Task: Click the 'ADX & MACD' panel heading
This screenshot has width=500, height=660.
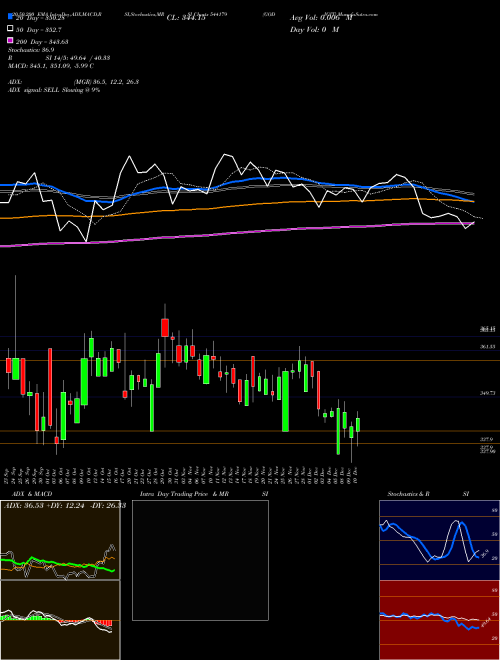Action: (32, 494)
